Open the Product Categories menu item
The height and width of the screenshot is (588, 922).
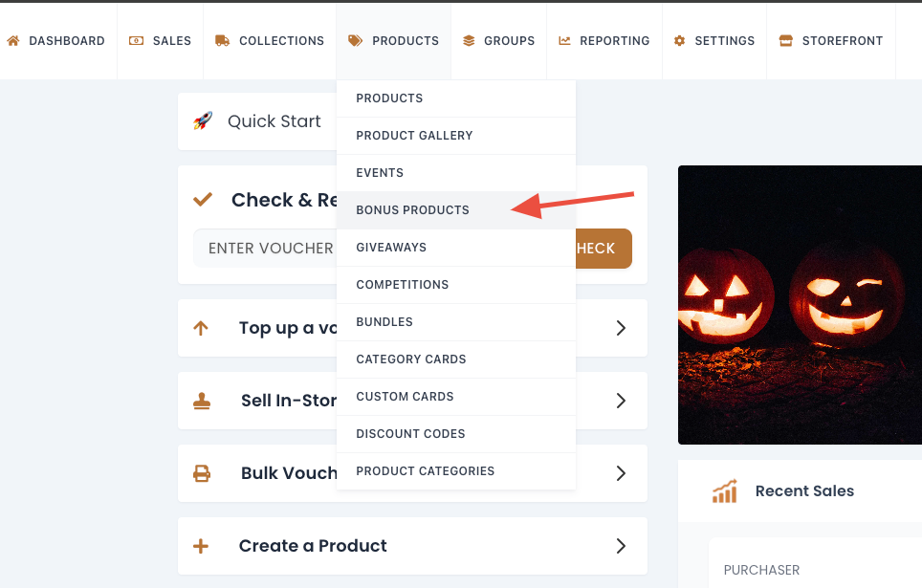(425, 471)
